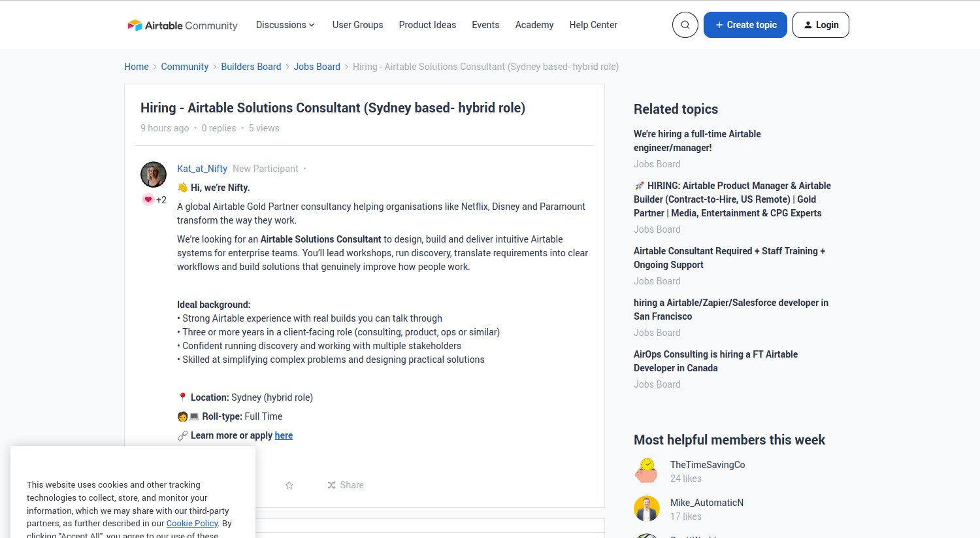The height and width of the screenshot is (538, 980).
Task: Click the Airtable Community logo
Action: pos(182,25)
